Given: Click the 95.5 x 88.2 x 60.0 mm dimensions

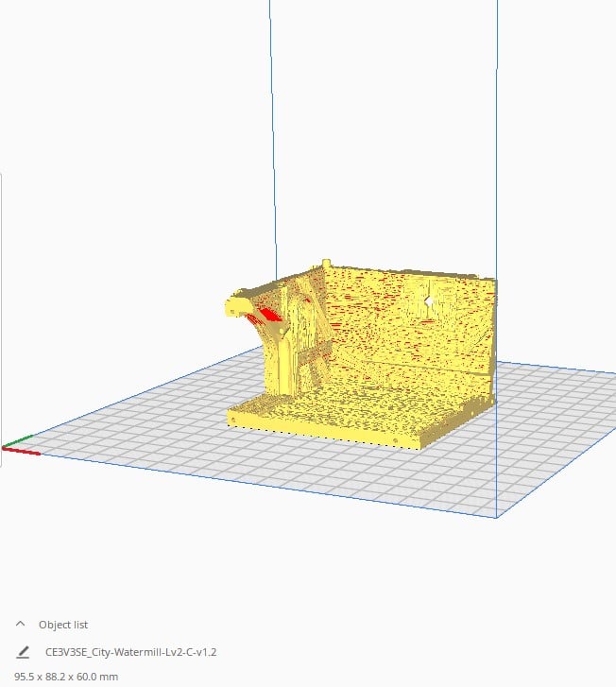Looking at the screenshot, I should pyautogui.click(x=66, y=677).
